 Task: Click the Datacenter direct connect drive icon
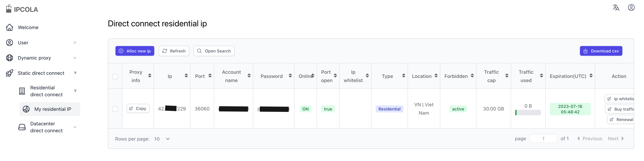coord(22,127)
